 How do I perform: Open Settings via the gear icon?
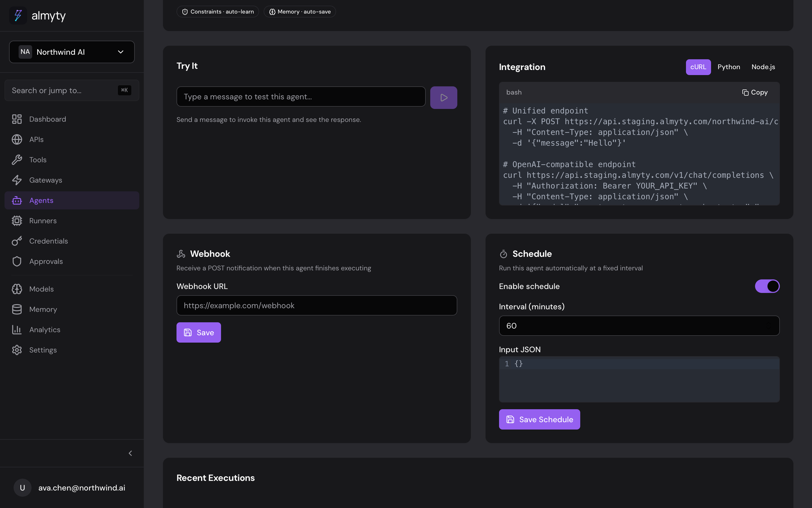click(17, 350)
